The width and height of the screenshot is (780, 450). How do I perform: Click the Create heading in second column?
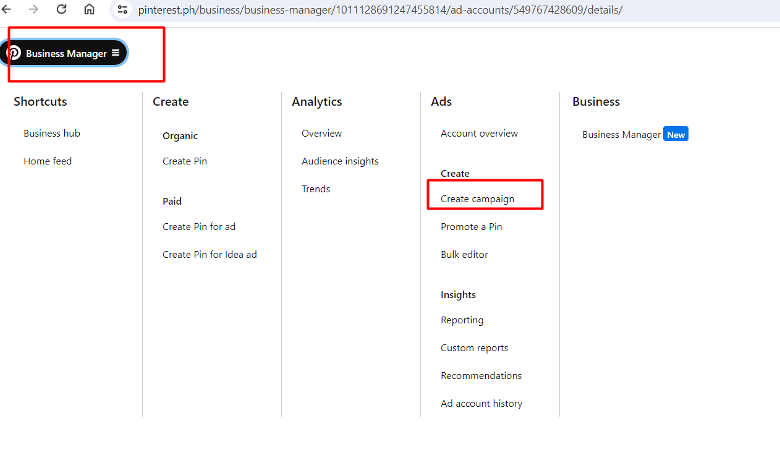pyautogui.click(x=171, y=102)
